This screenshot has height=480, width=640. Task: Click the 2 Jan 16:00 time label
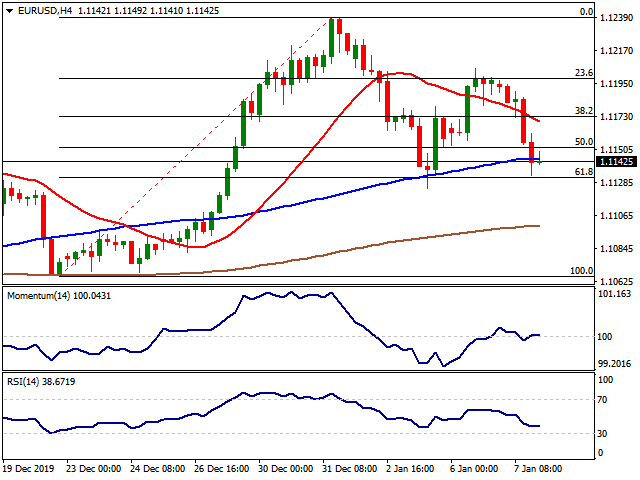[x=410, y=468]
